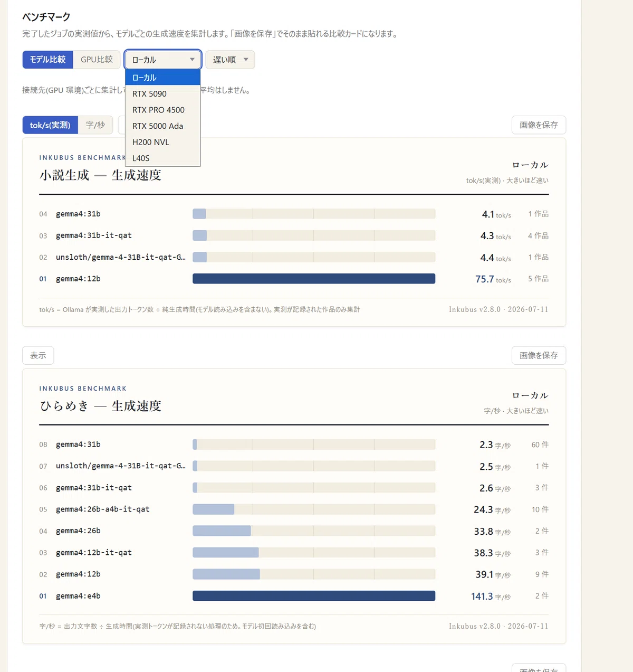Click the 75.7 tok/s bar for gemma4:12b
The height and width of the screenshot is (672, 633).
[x=314, y=279]
